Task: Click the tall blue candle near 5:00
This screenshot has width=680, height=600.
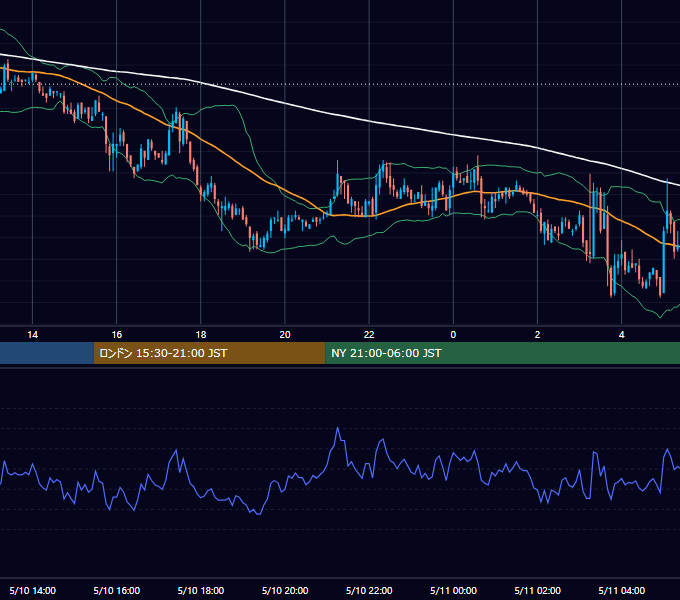Action: (x=664, y=259)
